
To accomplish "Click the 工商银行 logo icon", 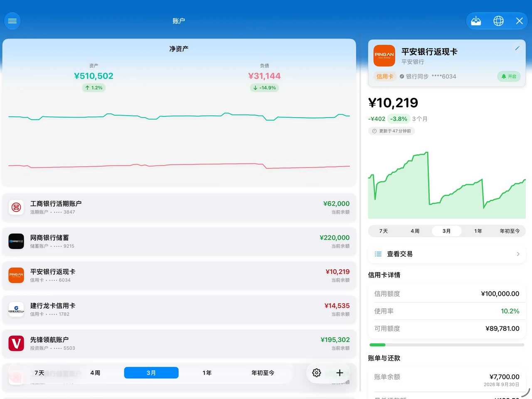I will click(x=16, y=207).
